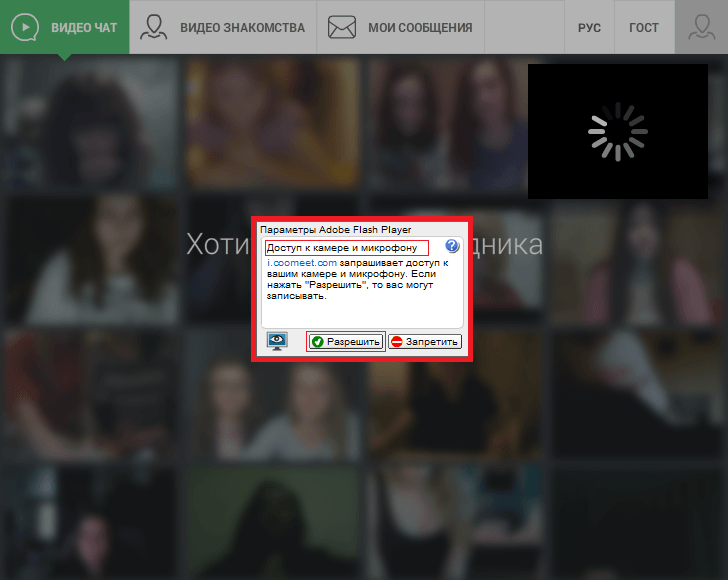This screenshot has width=728, height=580.
Task: Click the loading spinner in webcam preview
Action: pos(617,131)
